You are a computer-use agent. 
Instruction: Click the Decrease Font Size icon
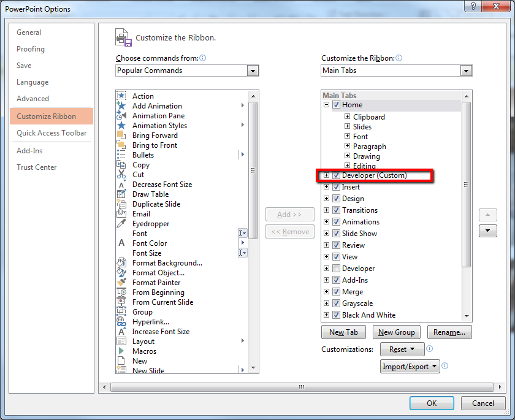pos(121,185)
